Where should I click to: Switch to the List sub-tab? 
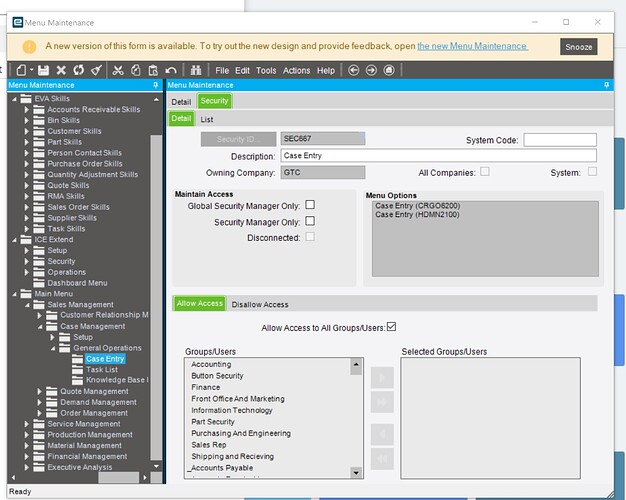(207, 119)
